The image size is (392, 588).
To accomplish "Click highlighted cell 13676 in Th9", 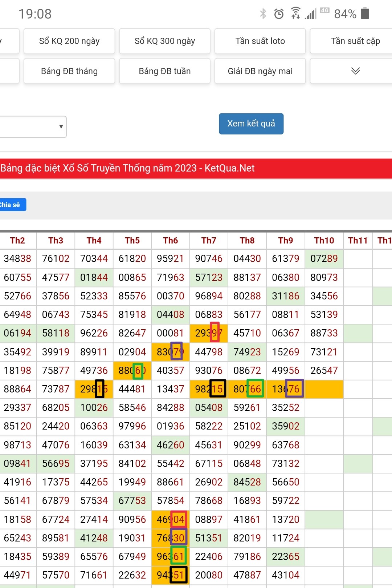I will [x=286, y=389].
